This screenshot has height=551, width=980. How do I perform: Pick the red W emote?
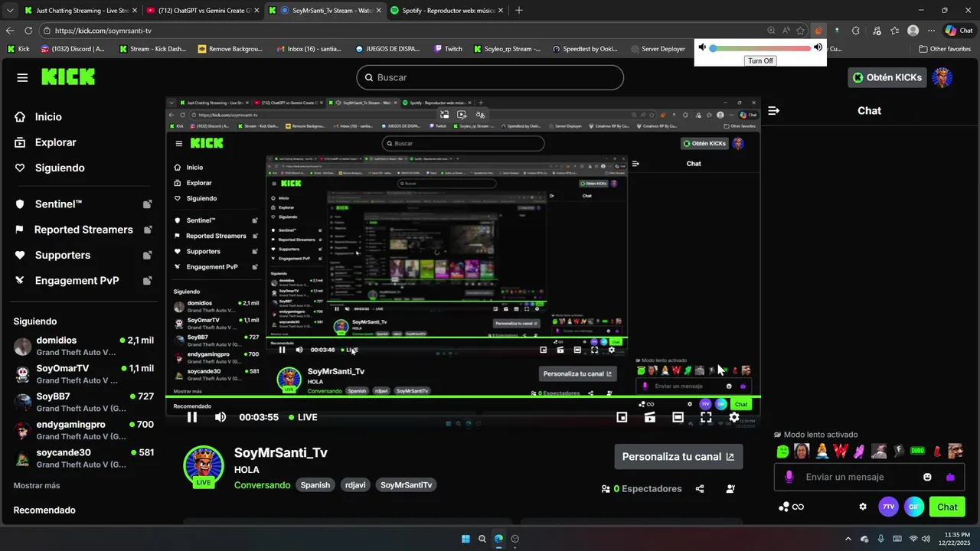[841, 452]
